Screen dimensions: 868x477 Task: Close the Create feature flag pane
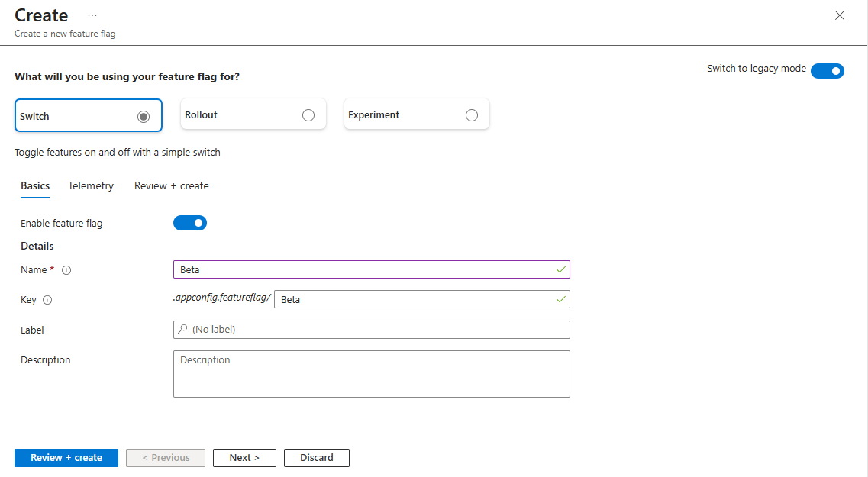(x=840, y=15)
